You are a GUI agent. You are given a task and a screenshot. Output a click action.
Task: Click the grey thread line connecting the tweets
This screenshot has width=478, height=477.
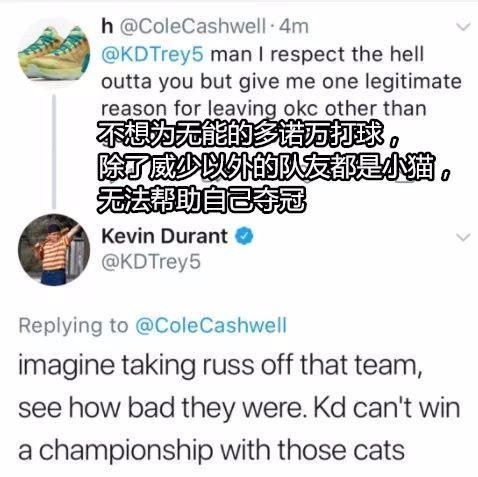[x=54, y=152]
